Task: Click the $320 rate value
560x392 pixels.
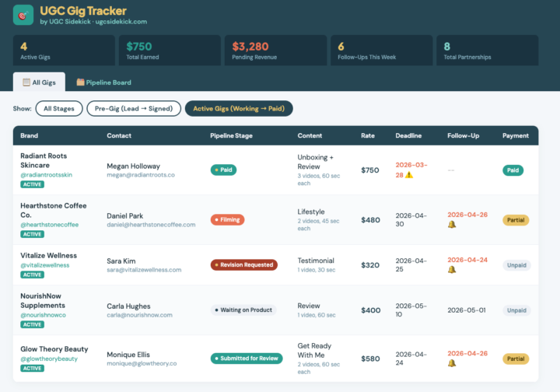Action: [x=370, y=265]
